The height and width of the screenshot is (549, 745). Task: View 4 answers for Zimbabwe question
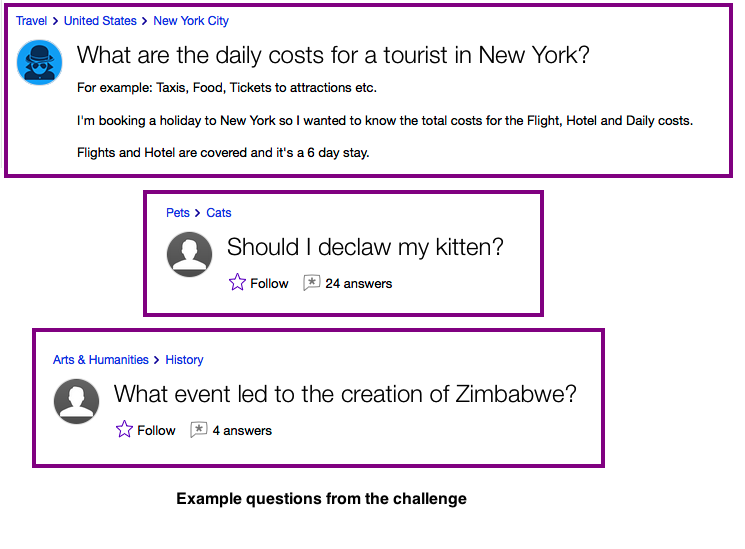click(242, 431)
